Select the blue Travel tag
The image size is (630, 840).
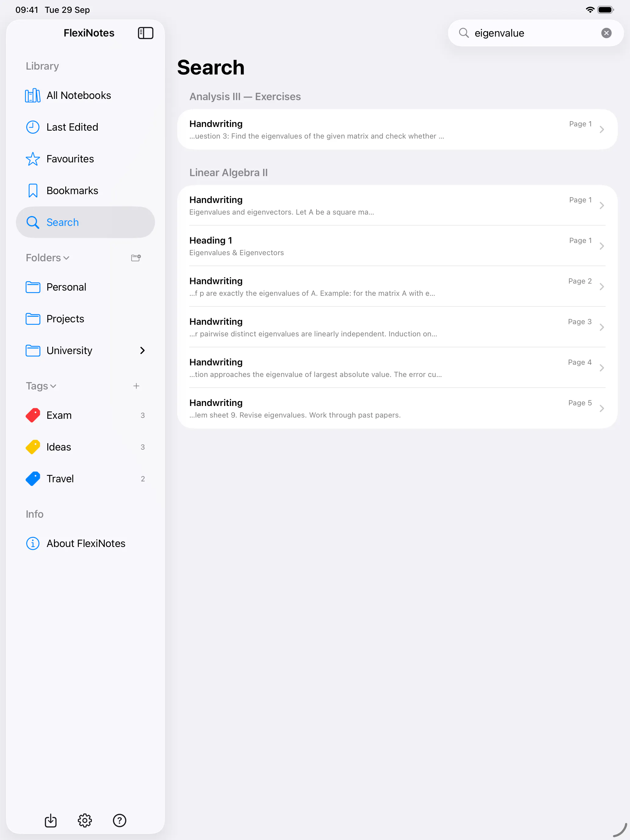[85, 479]
